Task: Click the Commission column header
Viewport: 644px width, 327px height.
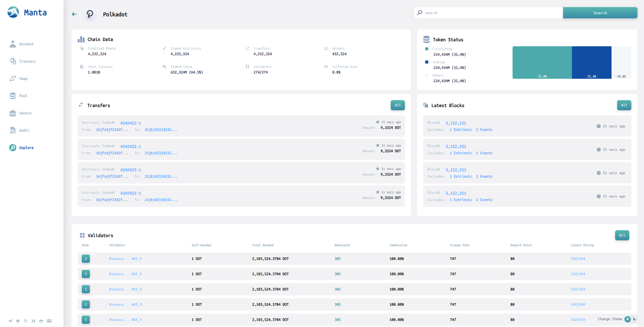Action: click(398, 245)
